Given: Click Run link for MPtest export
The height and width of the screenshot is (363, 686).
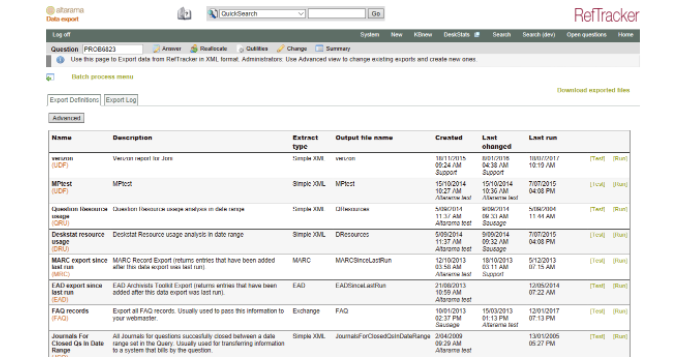Looking at the screenshot, I should [x=620, y=184].
